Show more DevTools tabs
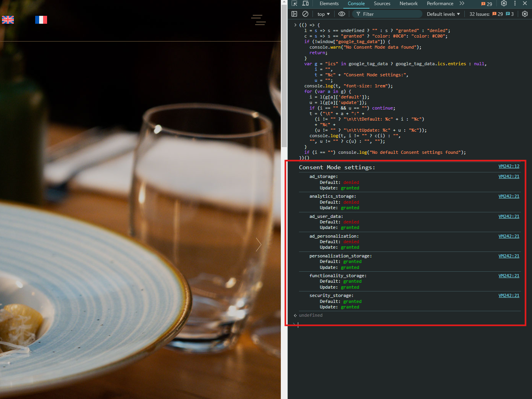This screenshot has height=399, width=532. pos(462,4)
